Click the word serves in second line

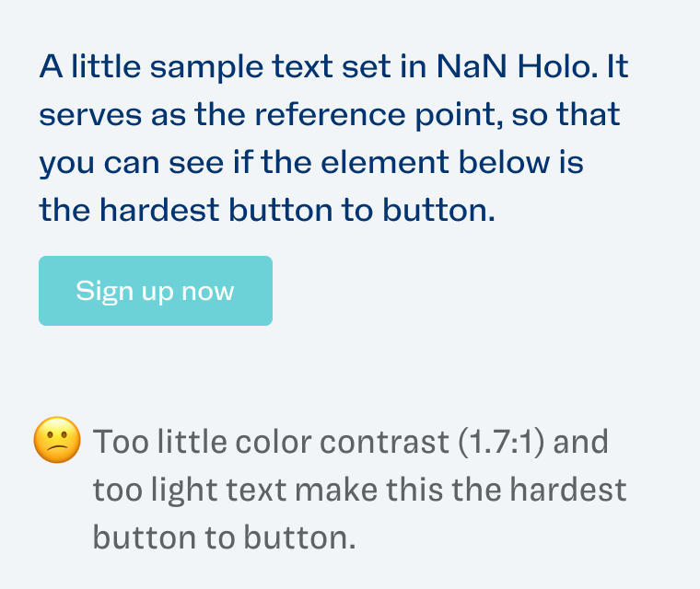90,116
